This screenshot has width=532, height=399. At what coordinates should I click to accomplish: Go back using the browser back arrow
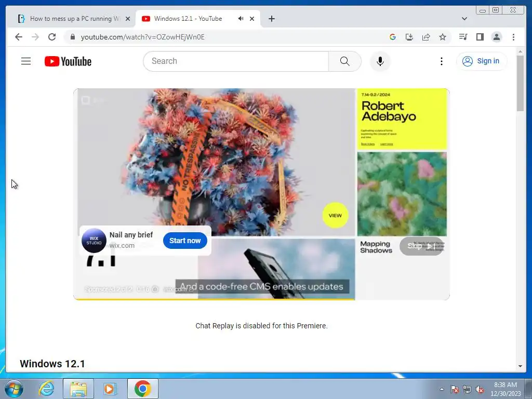19,37
